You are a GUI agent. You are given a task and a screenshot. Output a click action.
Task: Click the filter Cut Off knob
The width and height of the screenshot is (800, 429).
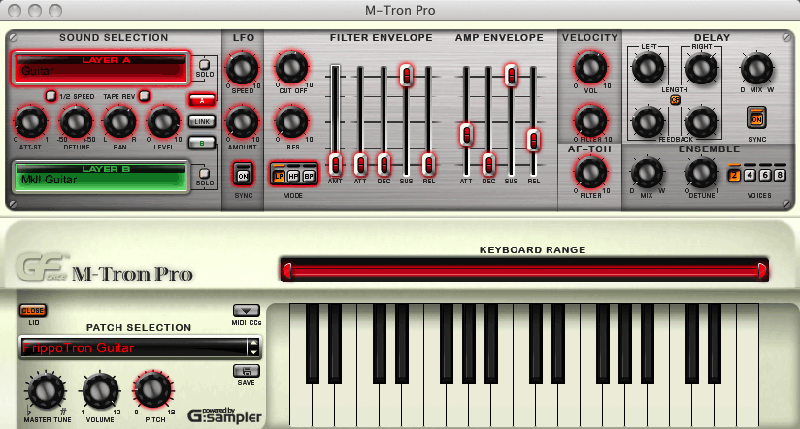292,67
